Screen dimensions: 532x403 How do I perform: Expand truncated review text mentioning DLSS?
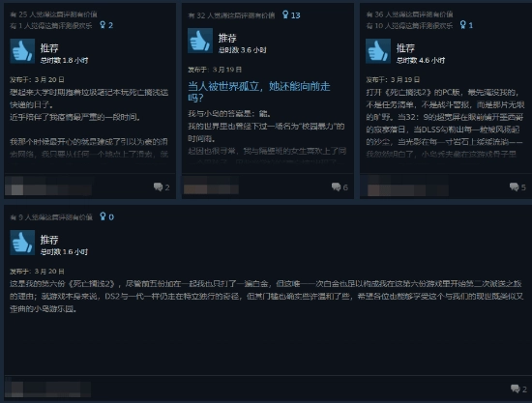point(445,123)
